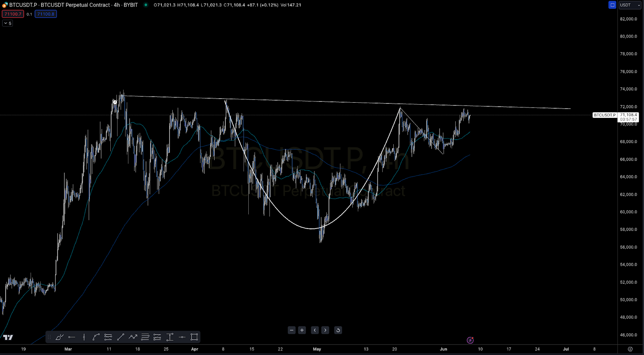Open chart time-axis settings gear
This screenshot has height=355, width=644.
pos(630,349)
